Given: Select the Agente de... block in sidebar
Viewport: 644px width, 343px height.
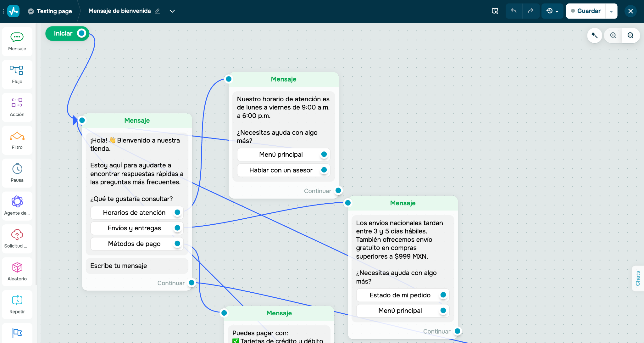Looking at the screenshot, I should pos(17,206).
